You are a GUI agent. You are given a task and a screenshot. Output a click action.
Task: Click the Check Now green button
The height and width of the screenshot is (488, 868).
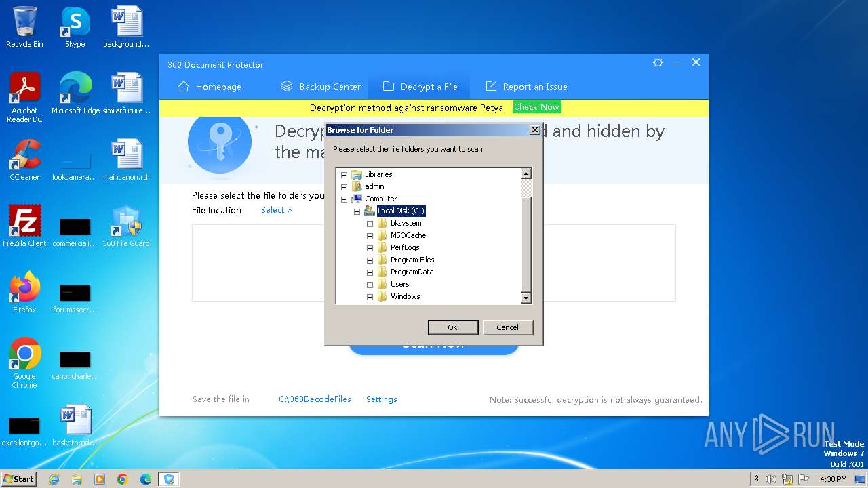pyautogui.click(x=536, y=107)
